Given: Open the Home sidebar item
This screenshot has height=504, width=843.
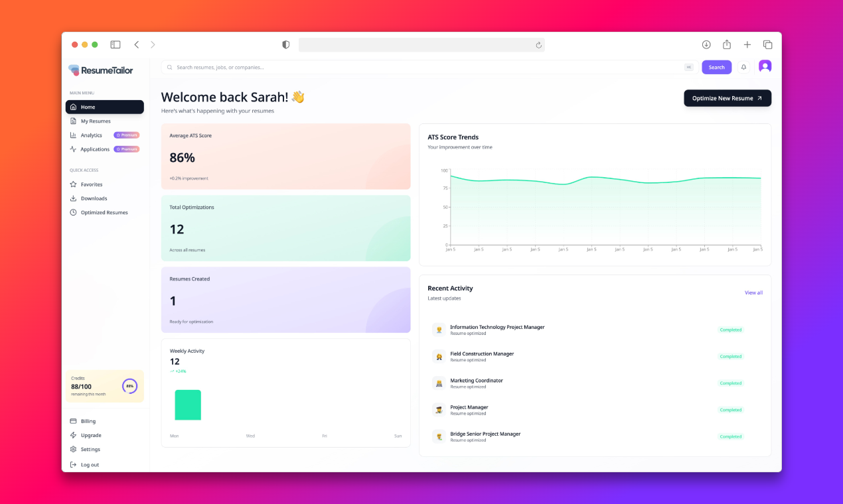Looking at the screenshot, I should [104, 107].
